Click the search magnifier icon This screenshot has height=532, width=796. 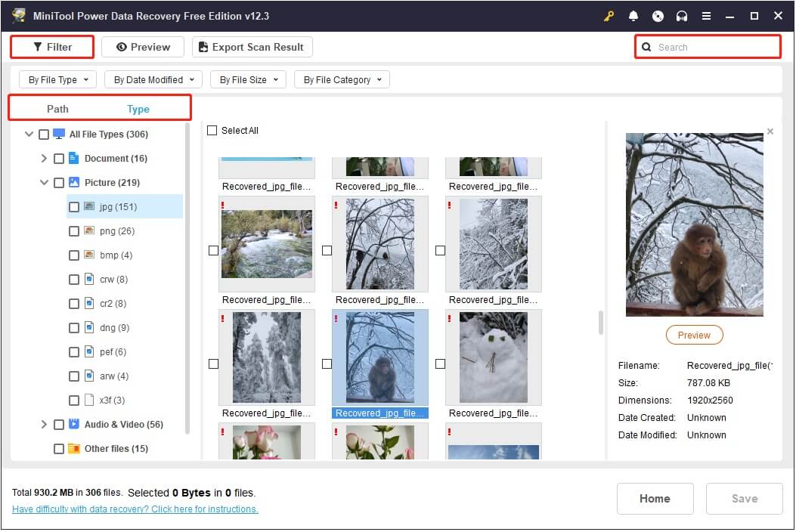tap(646, 47)
